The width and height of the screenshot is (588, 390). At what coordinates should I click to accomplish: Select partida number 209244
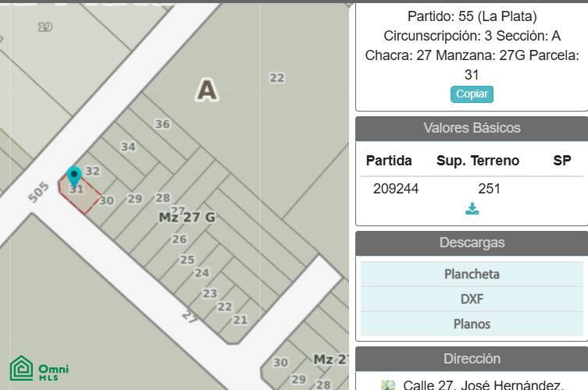[396, 189]
